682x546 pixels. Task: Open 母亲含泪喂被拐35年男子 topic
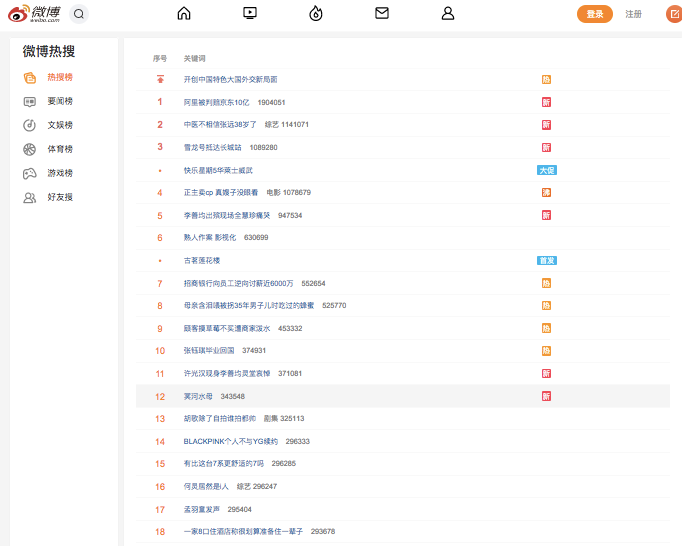pyautogui.click(x=249, y=306)
